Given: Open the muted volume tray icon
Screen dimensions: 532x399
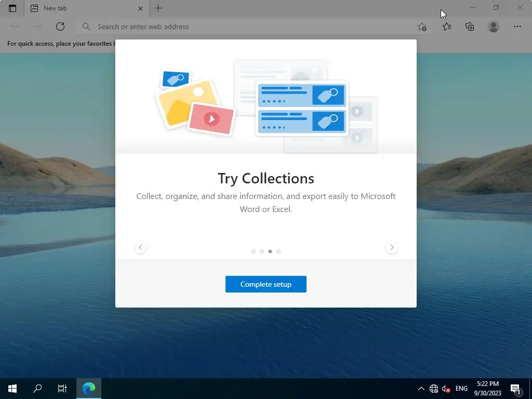Looking at the screenshot, I should tap(446, 389).
